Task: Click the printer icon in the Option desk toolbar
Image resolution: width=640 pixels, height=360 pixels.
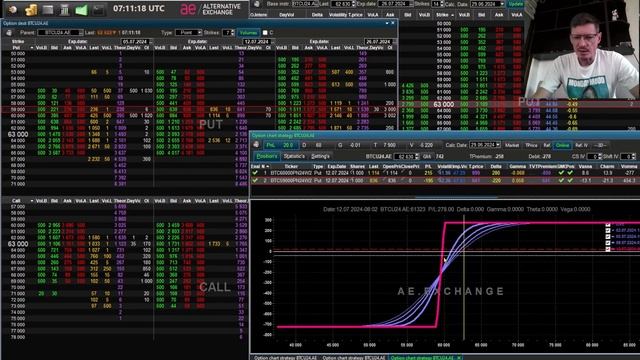Action: [x=9, y=33]
